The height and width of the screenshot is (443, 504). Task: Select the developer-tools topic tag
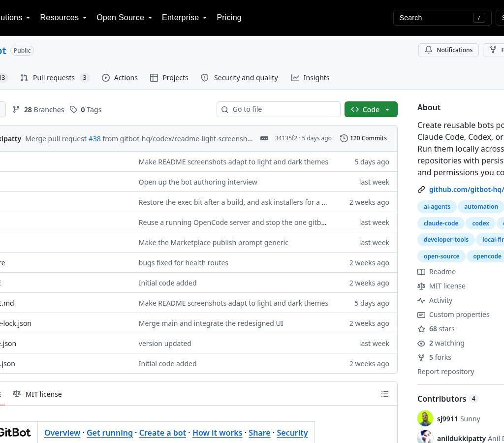pos(446,240)
